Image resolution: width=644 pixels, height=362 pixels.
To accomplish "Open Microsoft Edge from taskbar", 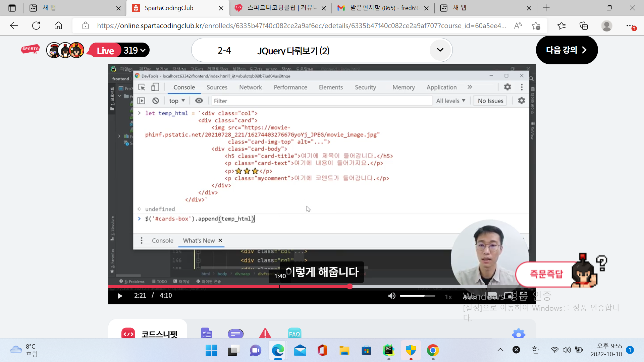I will (278, 350).
